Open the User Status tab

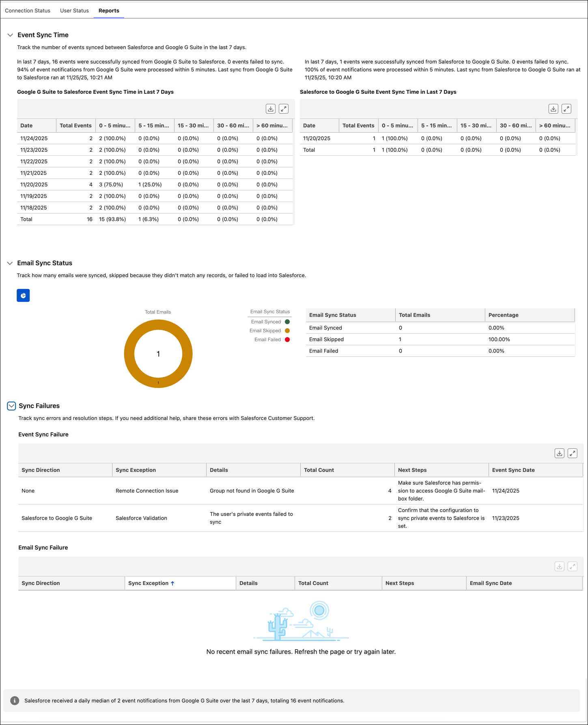click(74, 11)
